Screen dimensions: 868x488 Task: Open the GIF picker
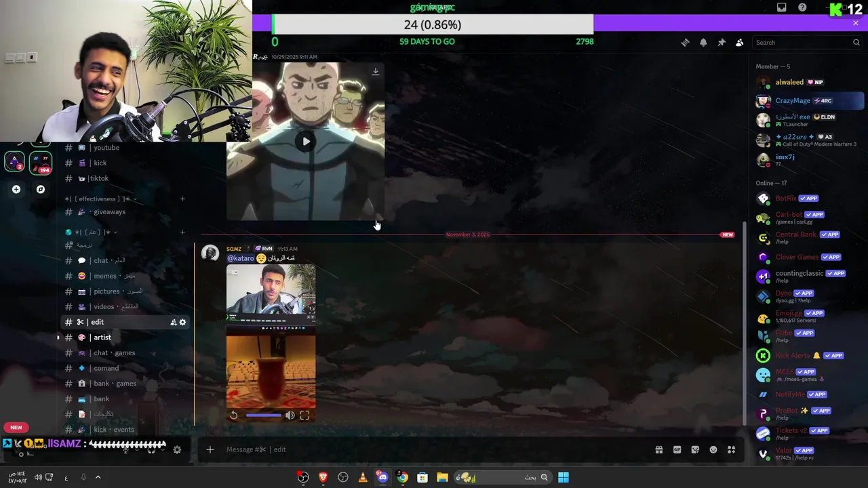(x=677, y=449)
